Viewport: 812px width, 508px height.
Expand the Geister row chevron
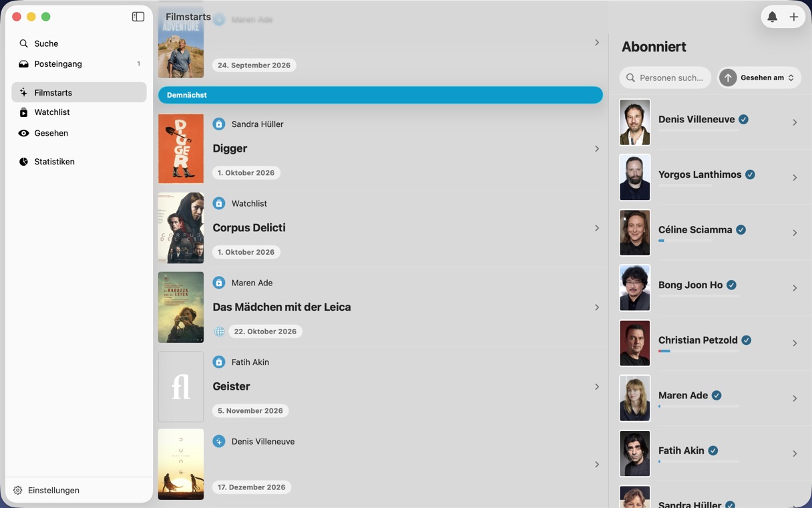[x=597, y=386]
